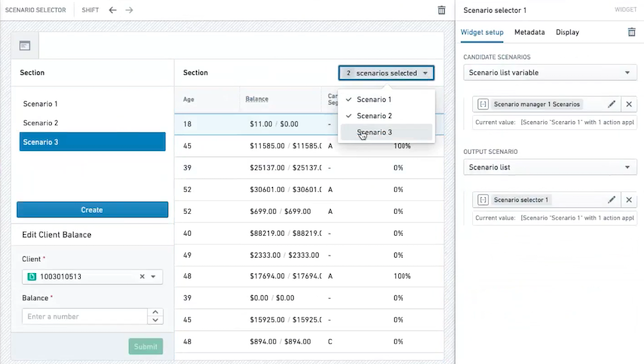Click the trash icon beside Display tab
Image resolution: width=644 pixels, height=364 pixels.
[x=632, y=32]
